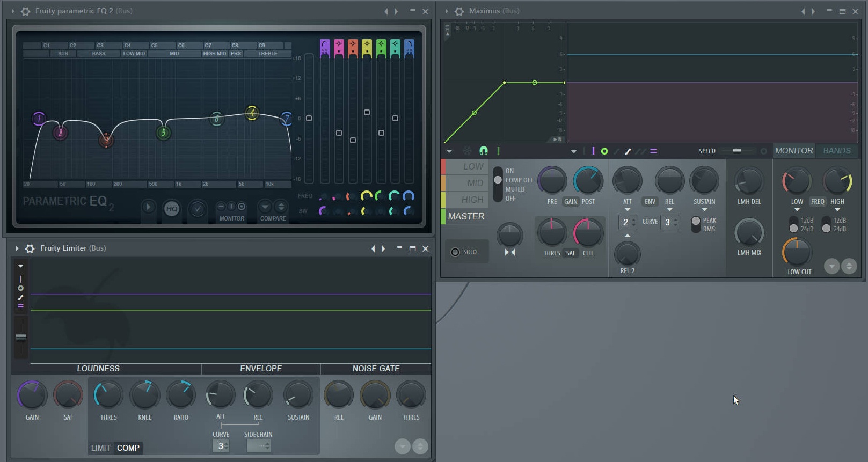Switch the ON/COMP OFF/MUTED band state selector

click(498, 184)
